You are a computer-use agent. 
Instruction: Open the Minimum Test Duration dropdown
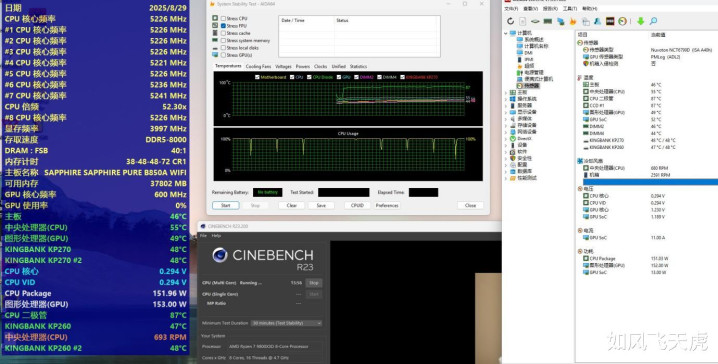click(286, 323)
